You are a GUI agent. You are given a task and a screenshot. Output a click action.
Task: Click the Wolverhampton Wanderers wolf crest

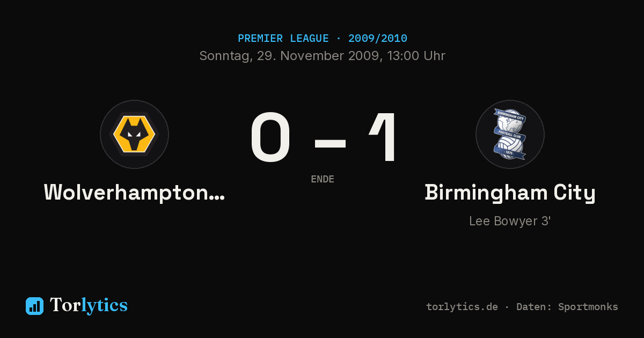[x=134, y=134]
